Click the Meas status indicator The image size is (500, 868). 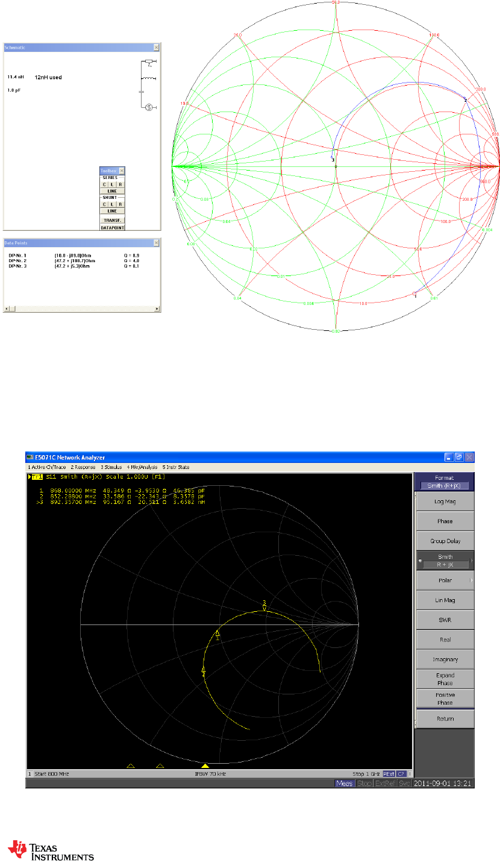coord(345,784)
